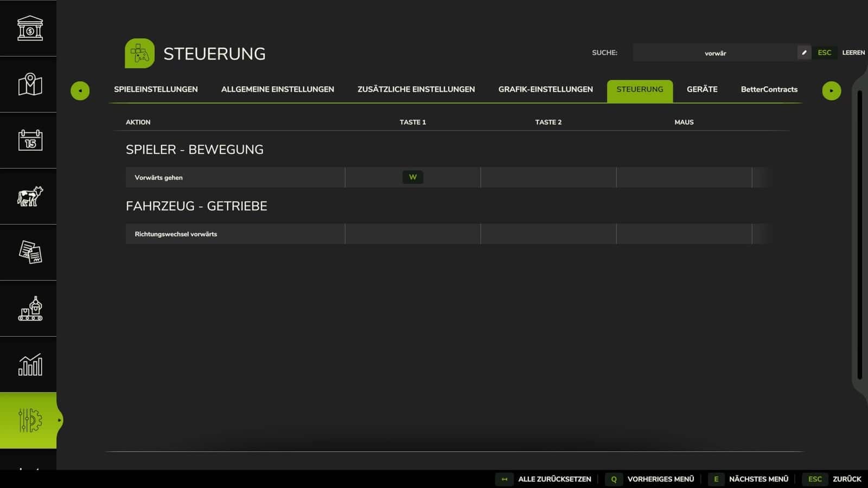Click the 'SPIELER - BEWEGUNG' section heading
This screenshot has height=488, width=868.
[195, 150]
